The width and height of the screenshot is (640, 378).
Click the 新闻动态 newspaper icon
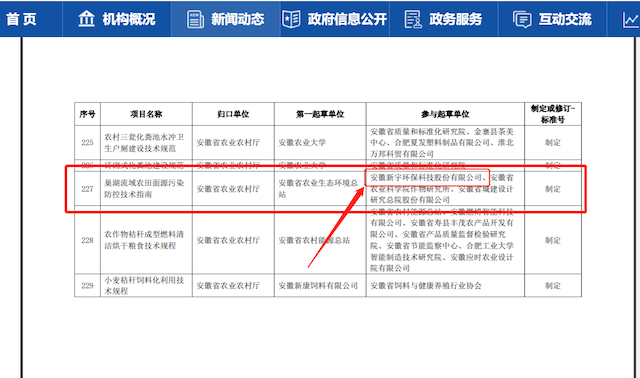pos(195,19)
